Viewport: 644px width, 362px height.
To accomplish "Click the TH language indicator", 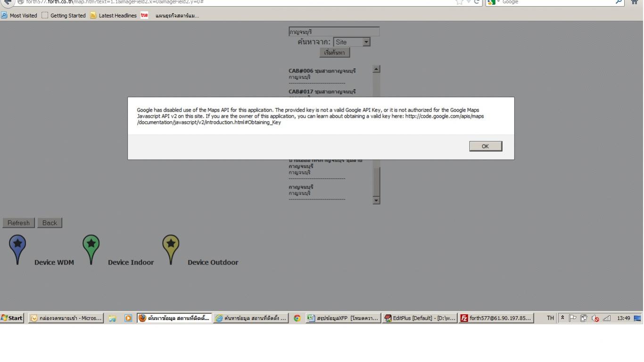I will click(x=550, y=318).
